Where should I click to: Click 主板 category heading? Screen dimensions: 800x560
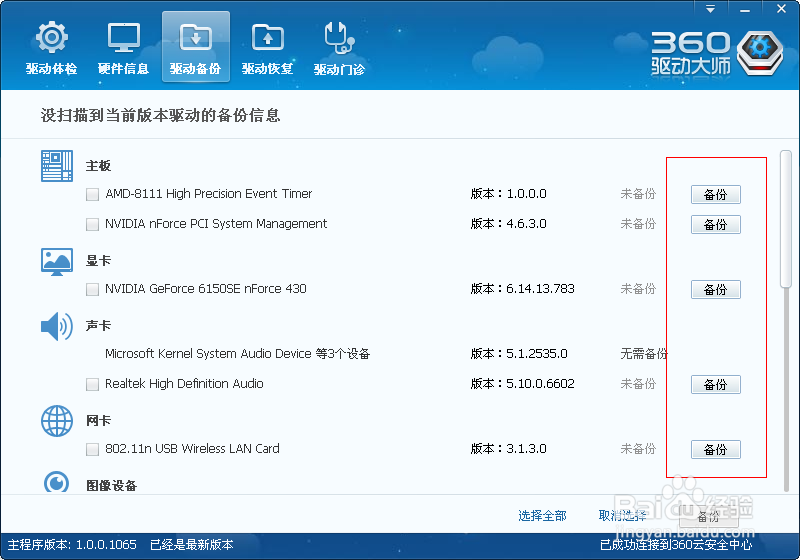(98, 166)
